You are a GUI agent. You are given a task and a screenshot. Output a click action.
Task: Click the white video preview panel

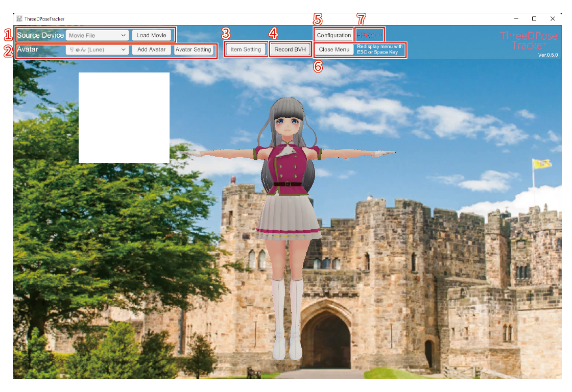tap(124, 117)
